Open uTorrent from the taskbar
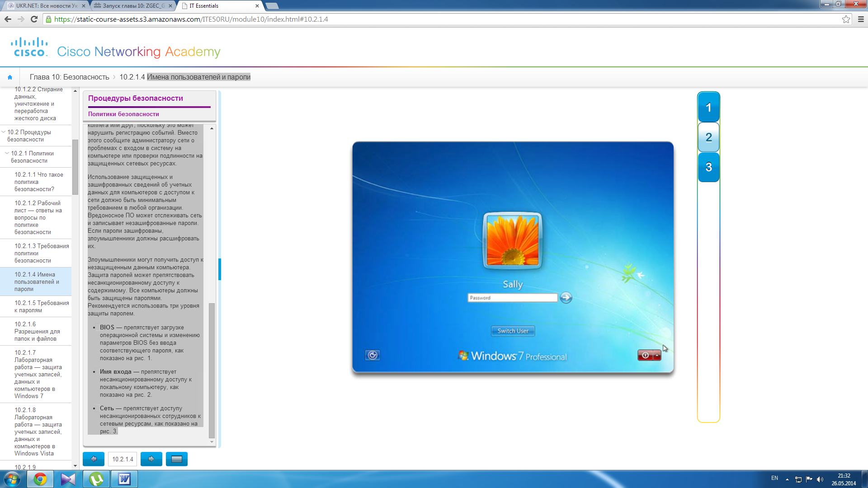 point(96,479)
